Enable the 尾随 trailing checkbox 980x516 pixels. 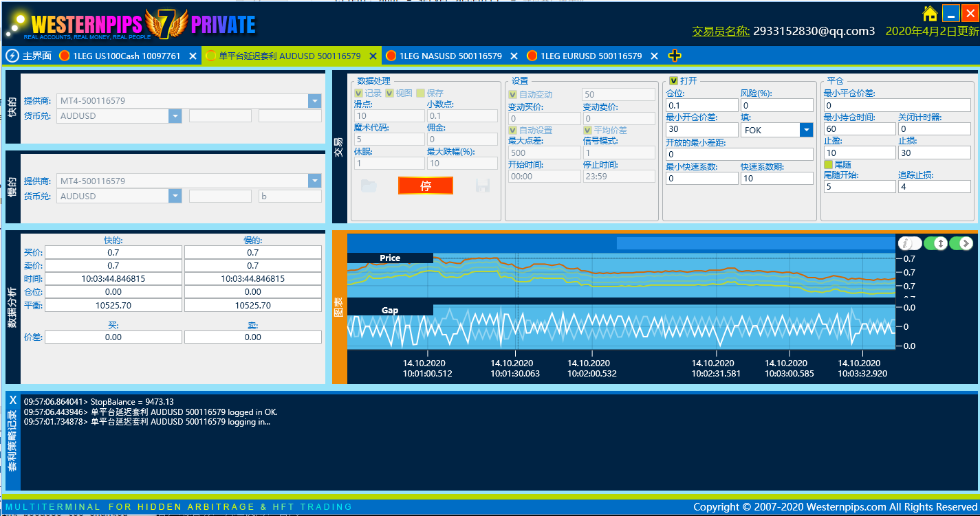[x=828, y=164]
